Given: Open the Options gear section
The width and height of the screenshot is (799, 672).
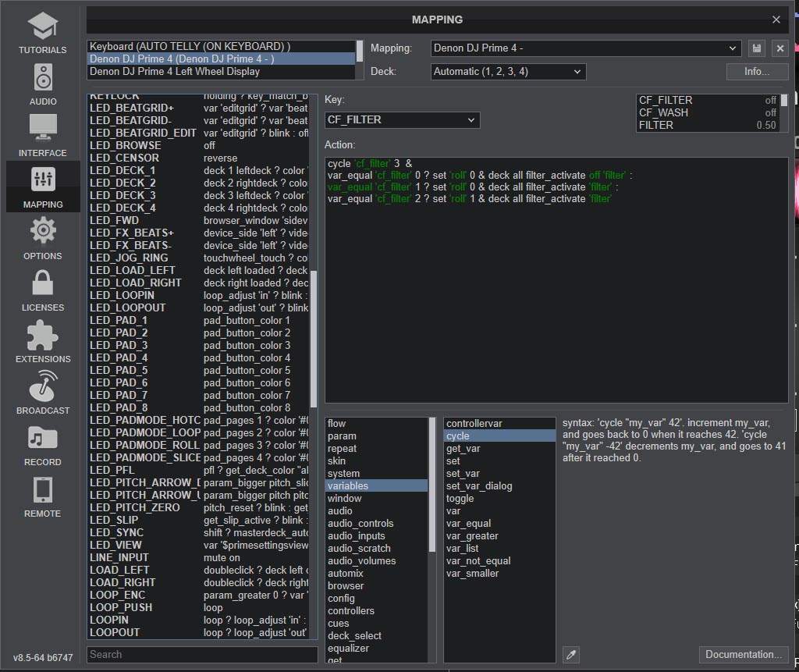Looking at the screenshot, I should point(43,238).
